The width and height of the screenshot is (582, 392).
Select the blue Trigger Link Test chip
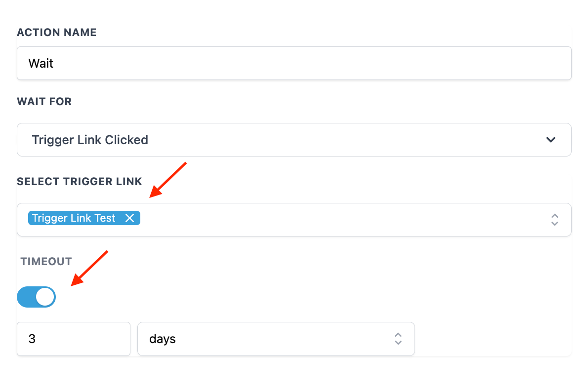[x=74, y=218]
